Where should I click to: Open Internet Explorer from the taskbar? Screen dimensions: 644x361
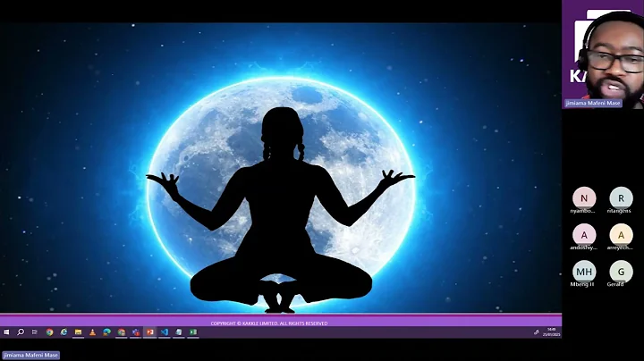(x=64, y=332)
